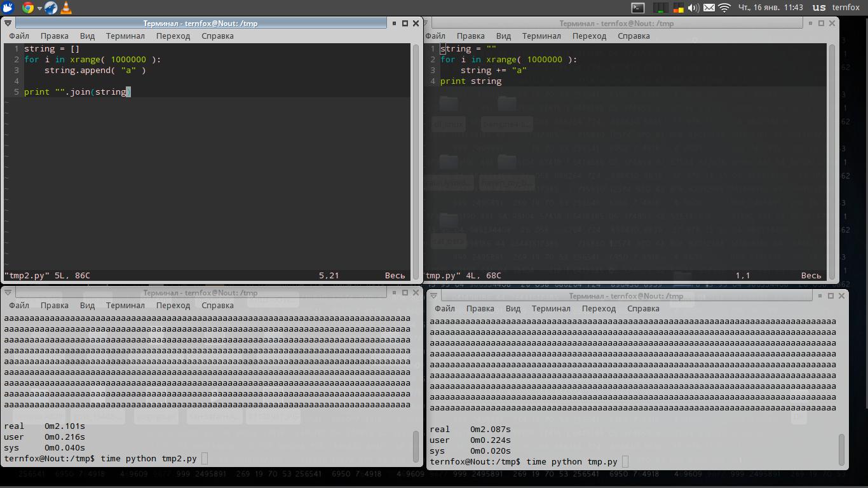The width and height of the screenshot is (868, 488).
Task: Open the Wi-Fi network indicator
Action: click(724, 8)
